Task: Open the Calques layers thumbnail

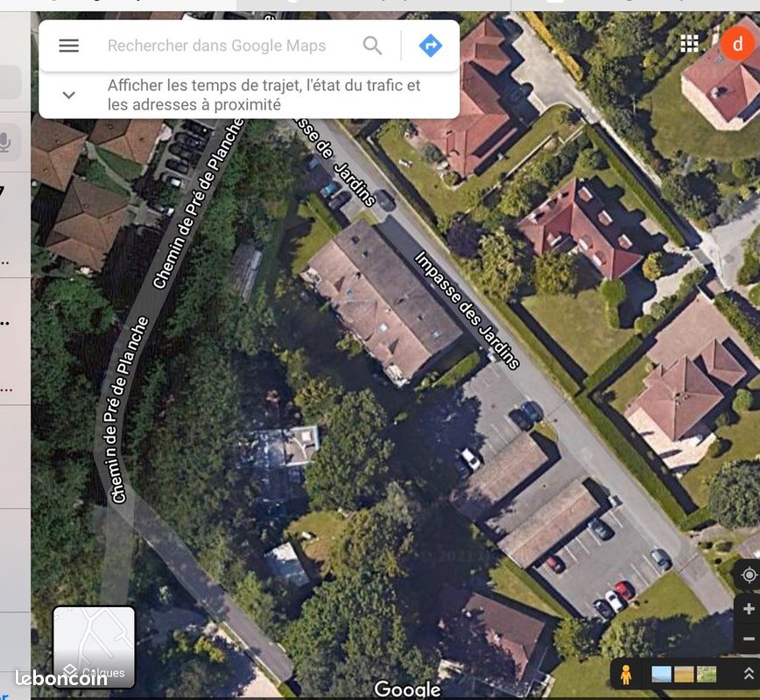Action: (x=94, y=647)
